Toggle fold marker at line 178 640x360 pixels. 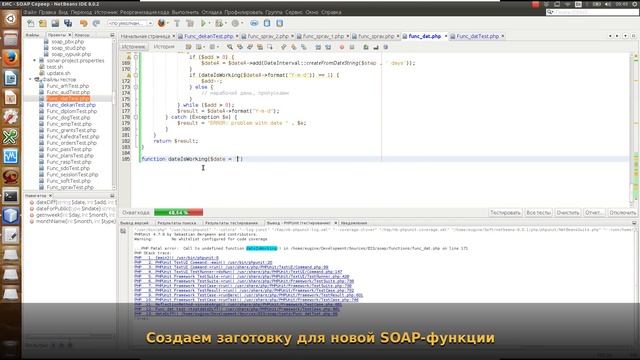136,117
